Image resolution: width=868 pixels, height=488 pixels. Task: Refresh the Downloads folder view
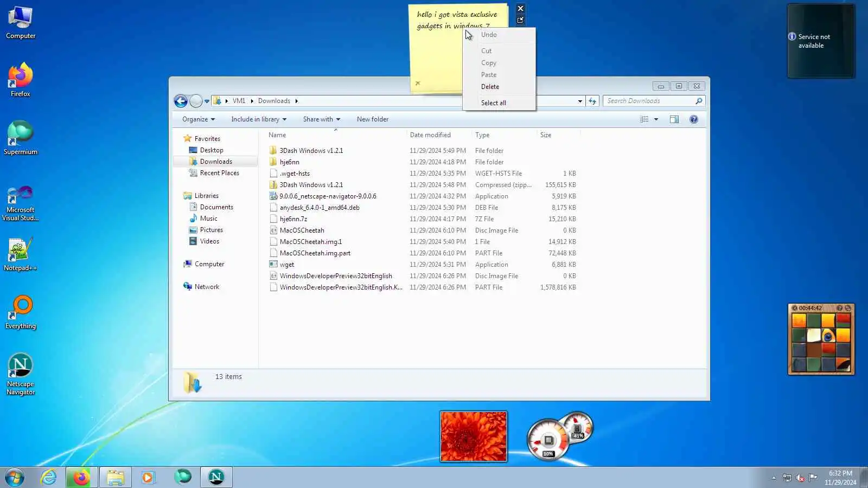(592, 101)
